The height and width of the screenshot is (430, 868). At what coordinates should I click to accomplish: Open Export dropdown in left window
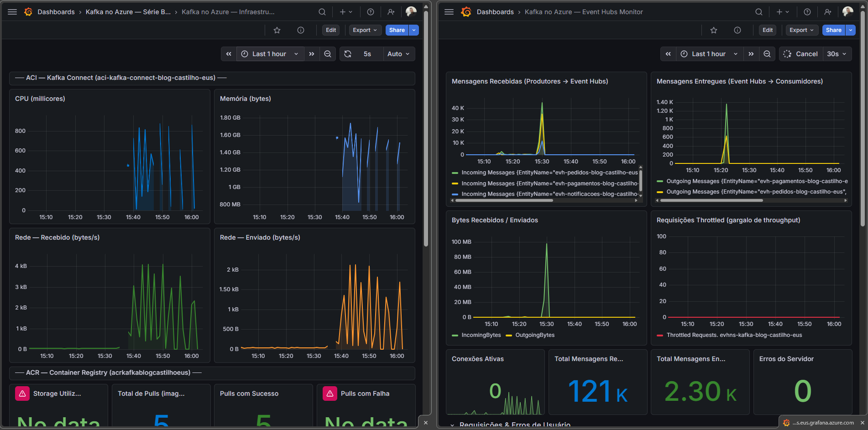(x=365, y=30)
